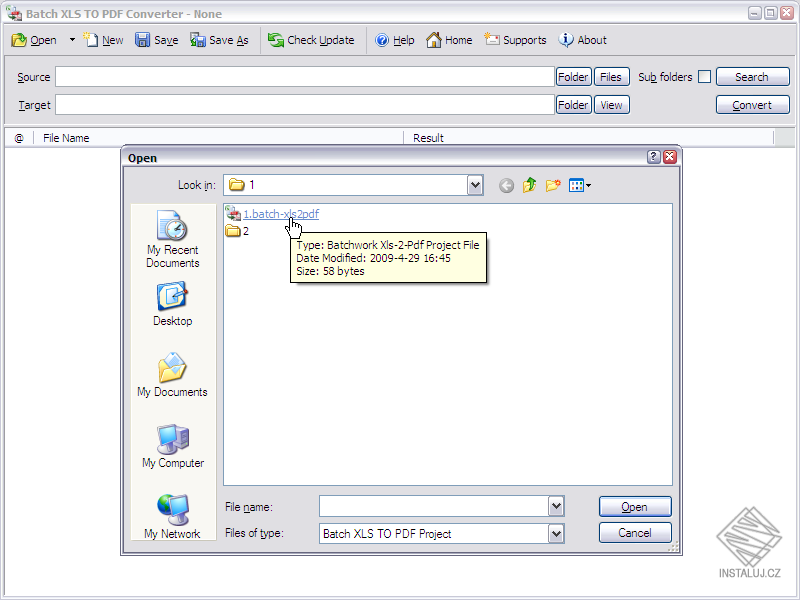The image size is (800, 600).
Task: Open the Supports page via its toolbar icon
Action: [x=515, y=40]
